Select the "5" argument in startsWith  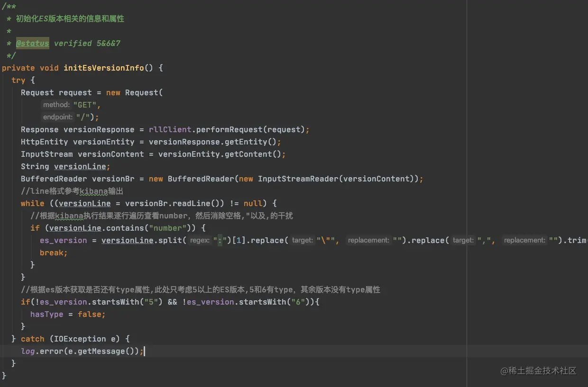tap(151, 302)
